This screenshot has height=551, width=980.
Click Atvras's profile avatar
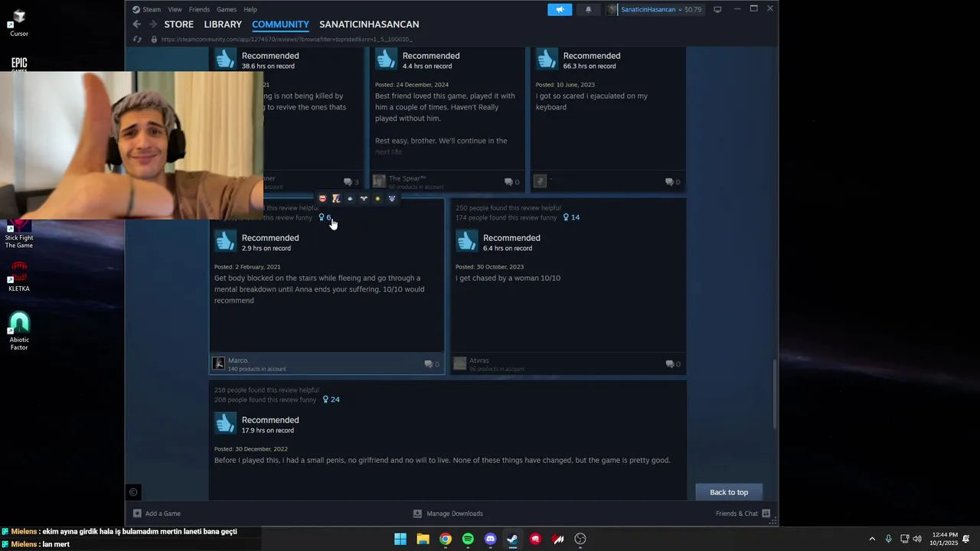tap(459, 364)
